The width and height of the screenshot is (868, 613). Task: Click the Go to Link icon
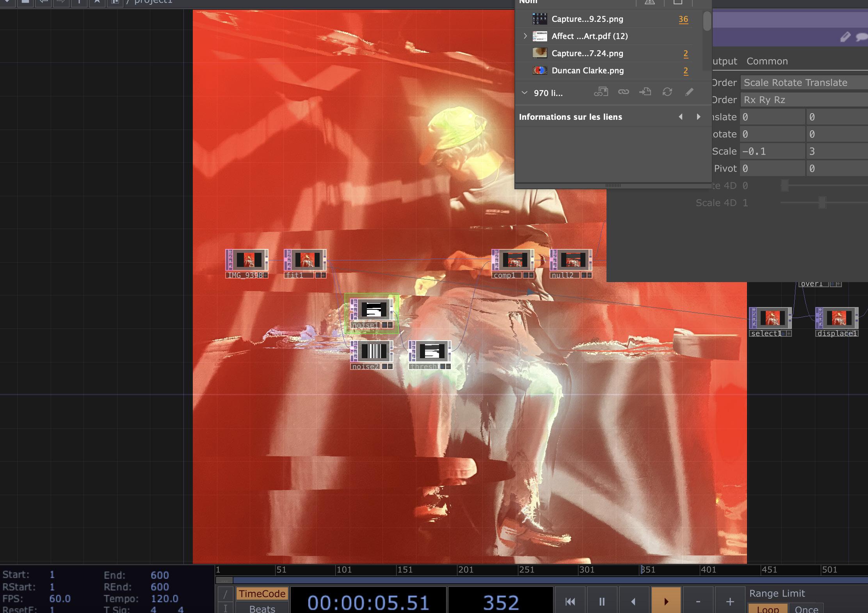(645, 92)
